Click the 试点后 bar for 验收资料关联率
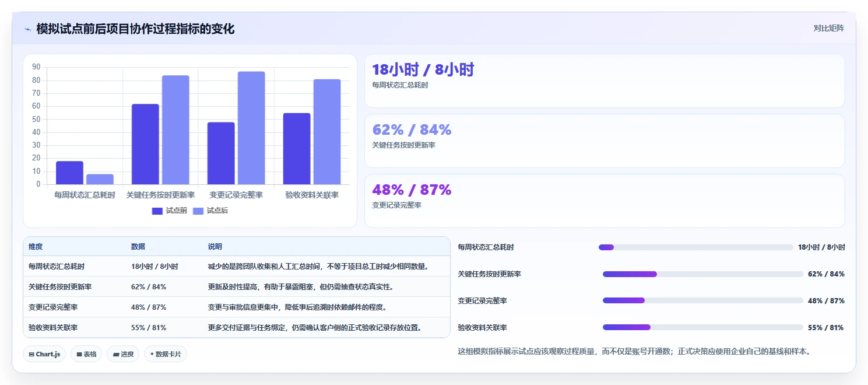868x385 pixels. tap(327, 132)
